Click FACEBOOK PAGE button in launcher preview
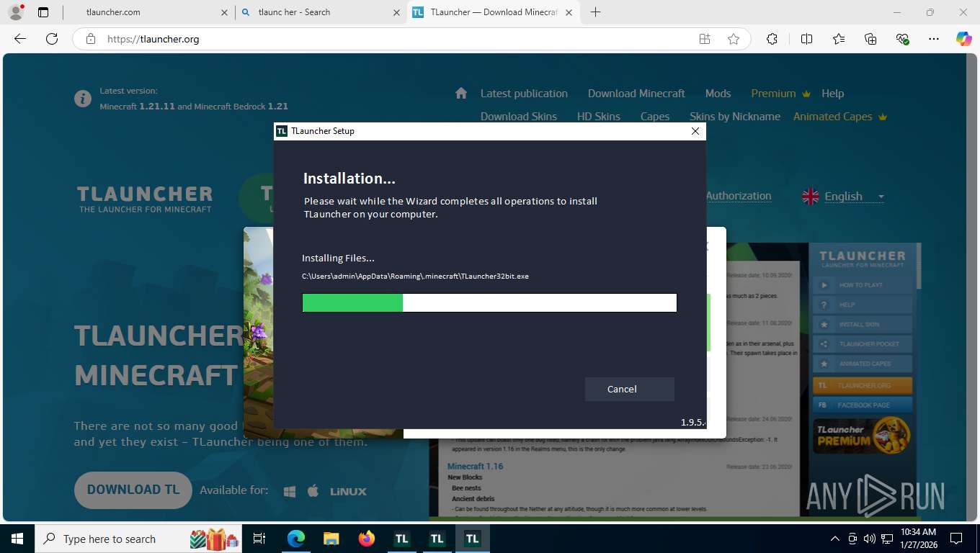Image resolution: width=980 pixels, height=553 pixels. coord(863,405)
